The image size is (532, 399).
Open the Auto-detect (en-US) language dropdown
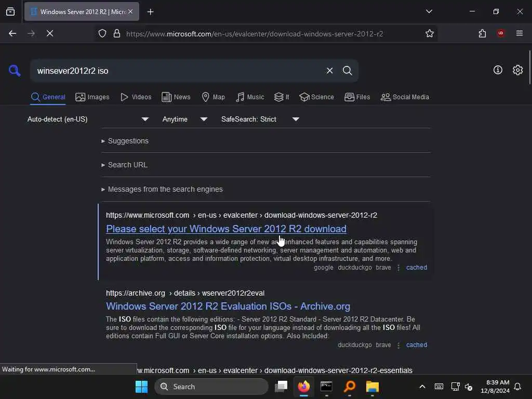point(88,119)
